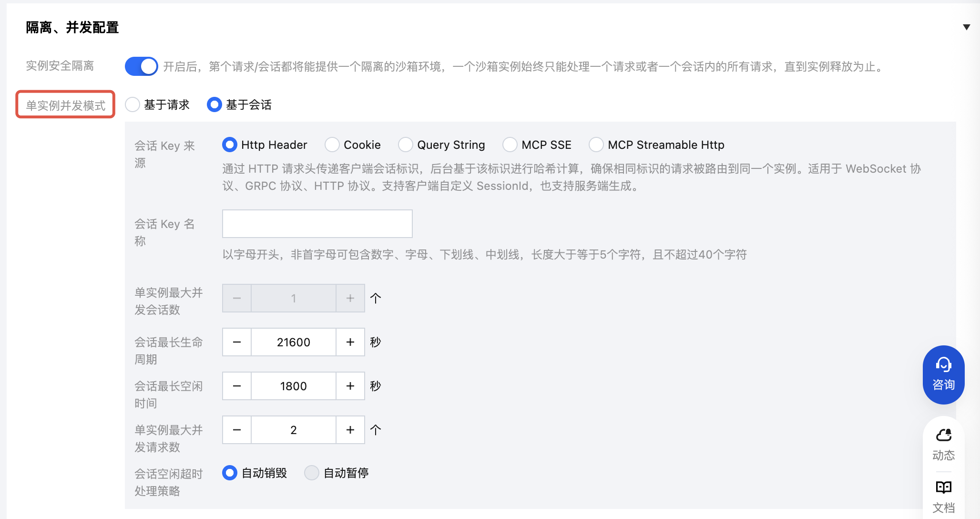Click the 21600 seconds value field

(293, 342)
